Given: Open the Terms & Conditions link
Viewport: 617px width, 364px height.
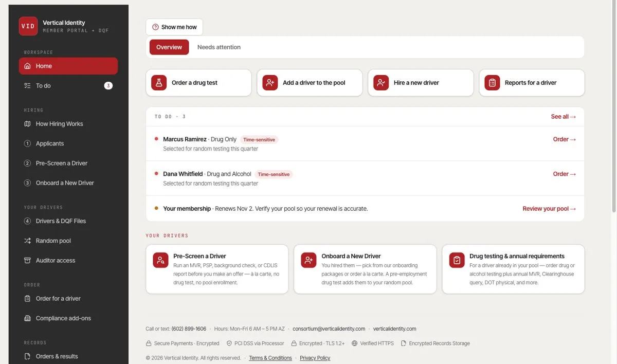Looking at the screenshot, I should pos(270,358).
